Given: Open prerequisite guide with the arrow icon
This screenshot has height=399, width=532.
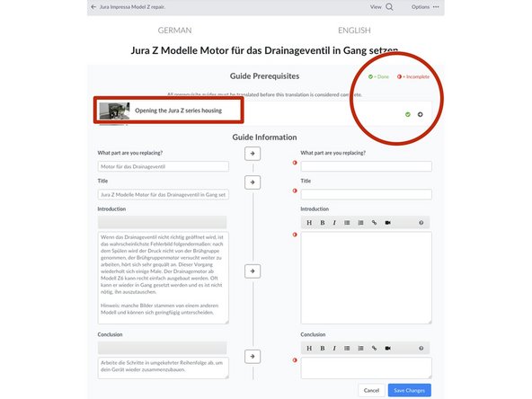Looking at the screenshot, I should click(x=420, y=115).
